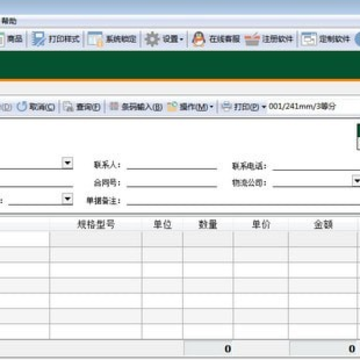Expand the 物流公司 dropdown arrow
The height and width of the screenshot is (360, 360).
(357, 181)
